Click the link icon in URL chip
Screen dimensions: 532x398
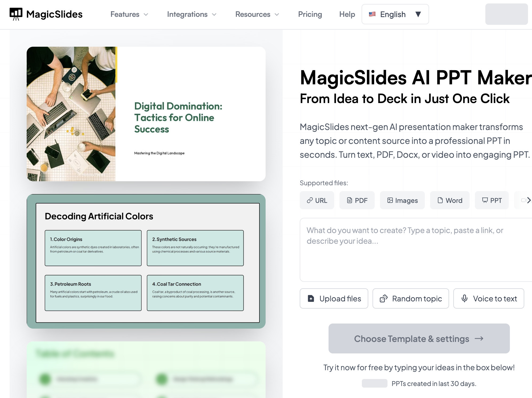[310, 200]
